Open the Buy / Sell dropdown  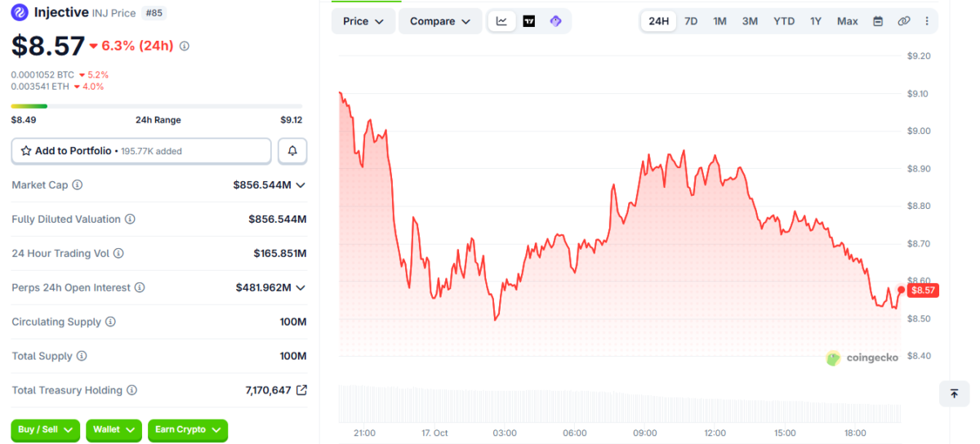point(45,430)
